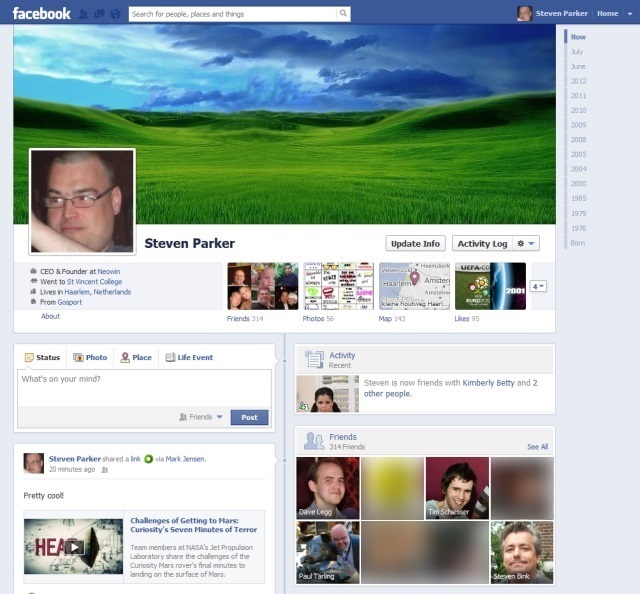Viewport: 640px width, 594px height.
Task: Select the Place tab in composer
Action: (x=136, y=357)
